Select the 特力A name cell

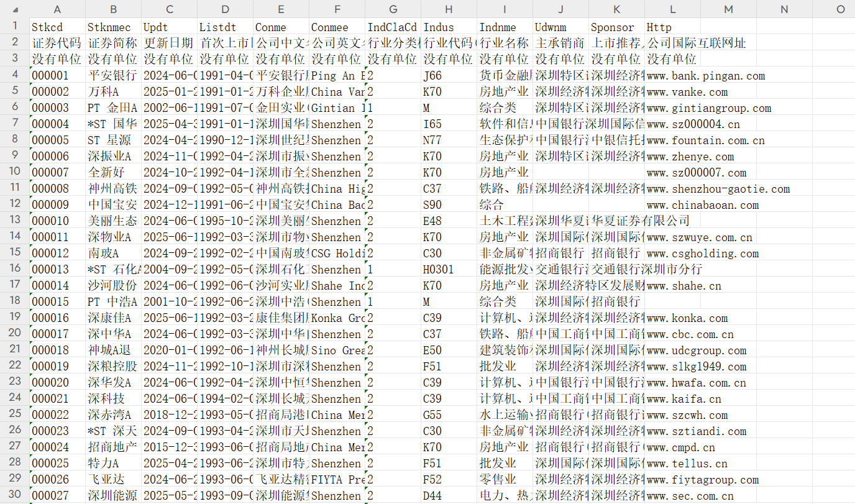pyautogui.click(x=114, y=463)
